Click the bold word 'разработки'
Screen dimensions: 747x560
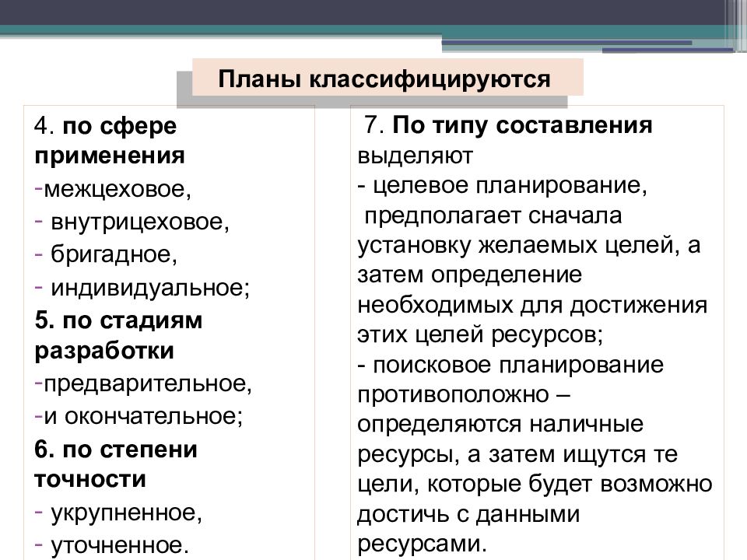pos(104,352)
